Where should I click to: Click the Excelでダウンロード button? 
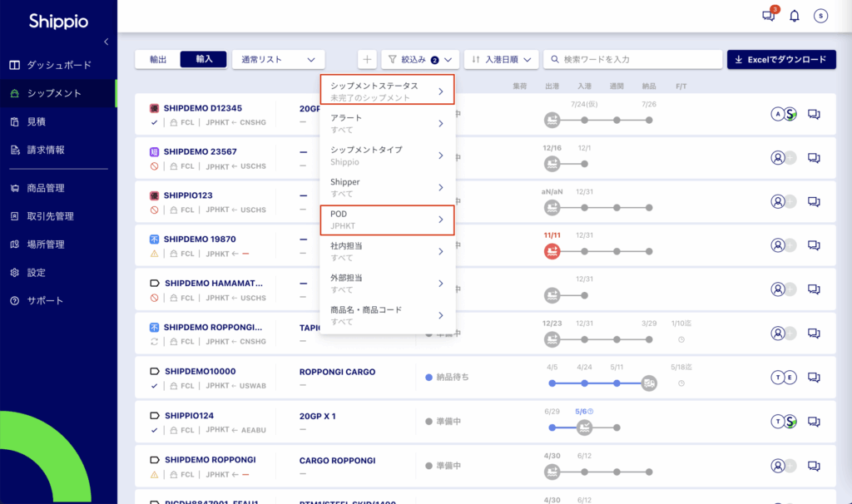[x=780, y=59]
